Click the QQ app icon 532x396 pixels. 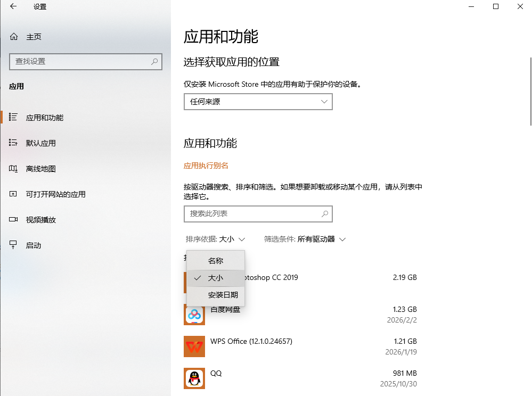pyautogui.click(x=194, y=378)
